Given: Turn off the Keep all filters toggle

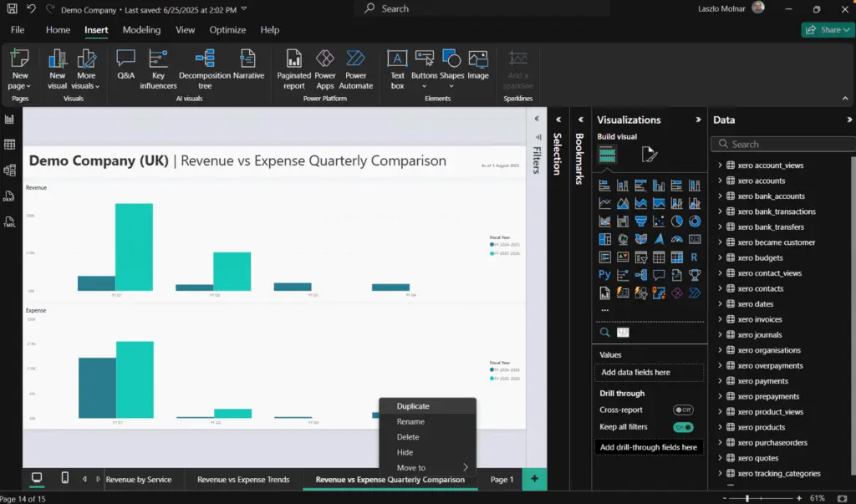Looking at the screenshot, I should tap(684, 426).
